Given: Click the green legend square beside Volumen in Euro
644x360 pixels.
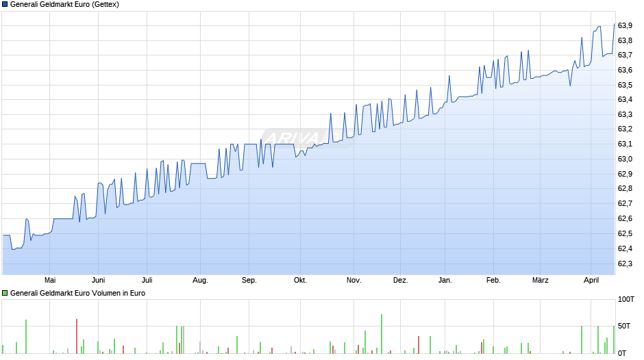Looking at the screenshot, I should click(x=5, y=293).
